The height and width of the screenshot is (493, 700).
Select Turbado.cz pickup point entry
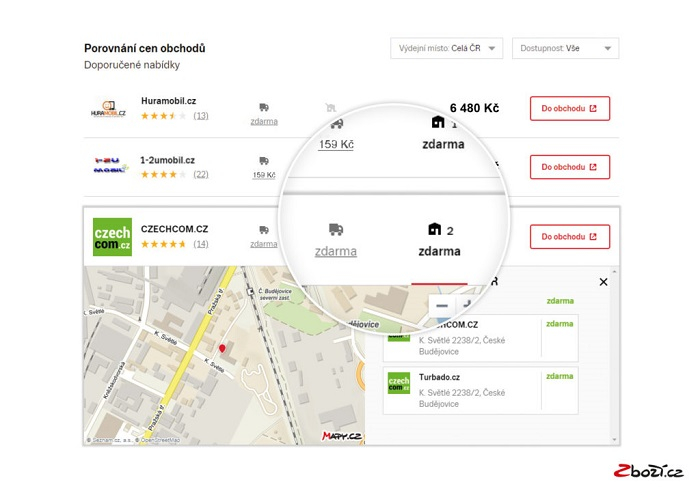480,390
